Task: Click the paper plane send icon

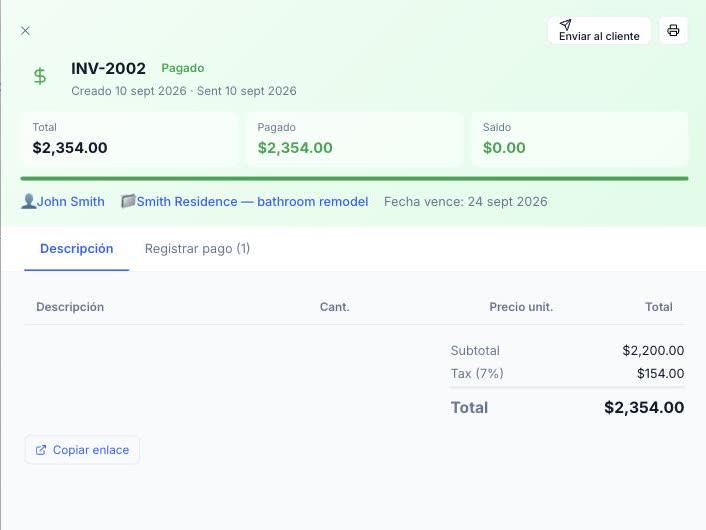Action: [566, 24]
